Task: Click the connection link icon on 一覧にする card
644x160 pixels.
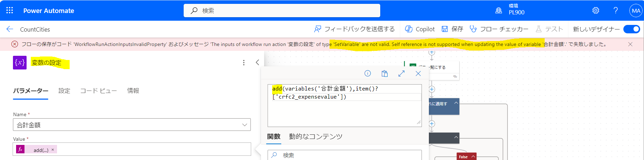Action: [x=455, y=76]
